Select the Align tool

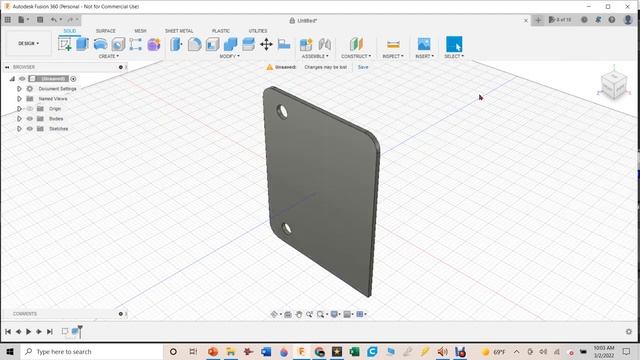[284, 44]
